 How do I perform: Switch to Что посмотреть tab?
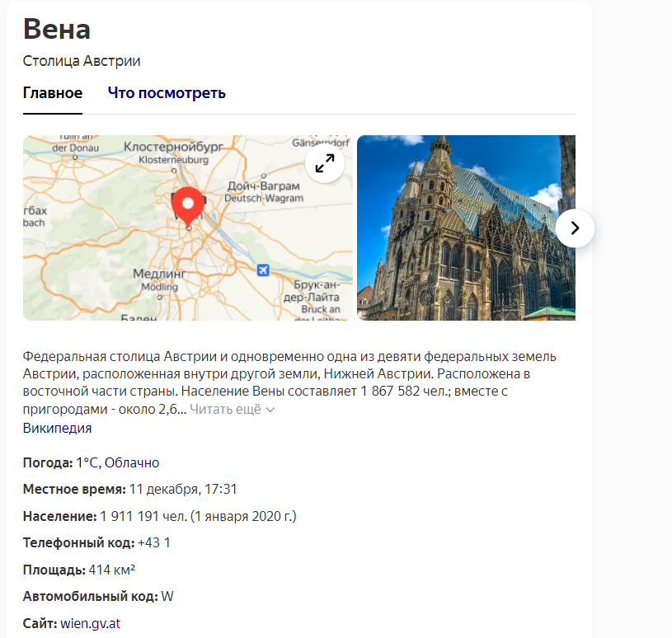(x=167, y=93)
